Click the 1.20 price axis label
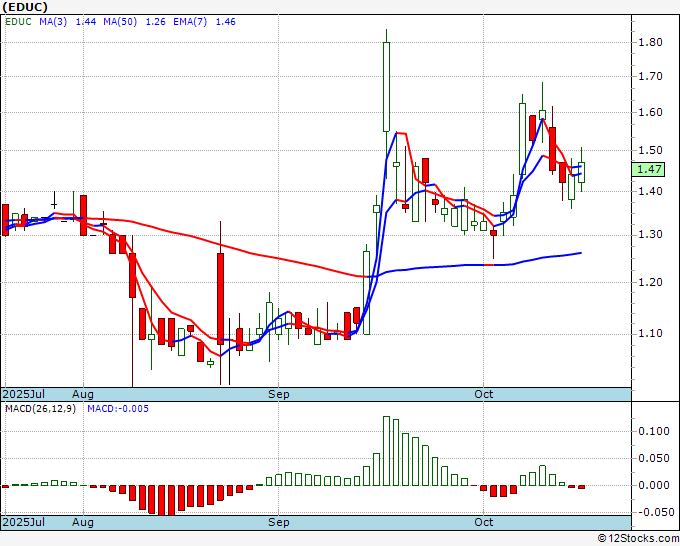 [651, 283]
